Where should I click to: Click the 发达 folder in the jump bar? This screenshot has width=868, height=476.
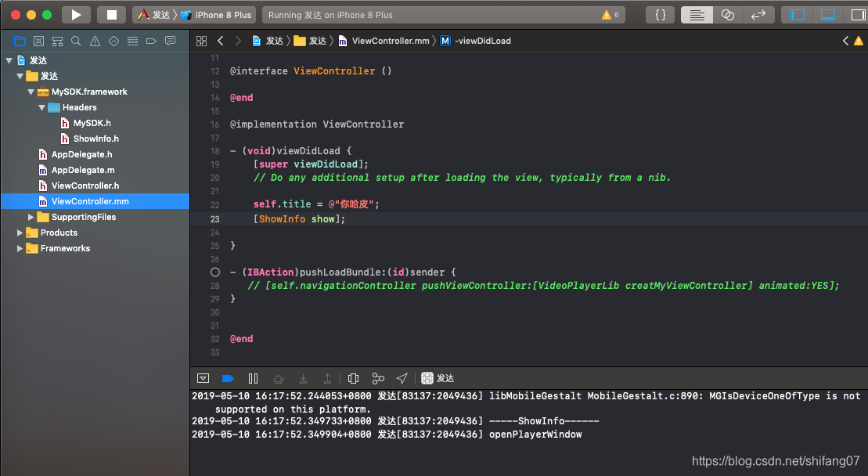point(310,41)
